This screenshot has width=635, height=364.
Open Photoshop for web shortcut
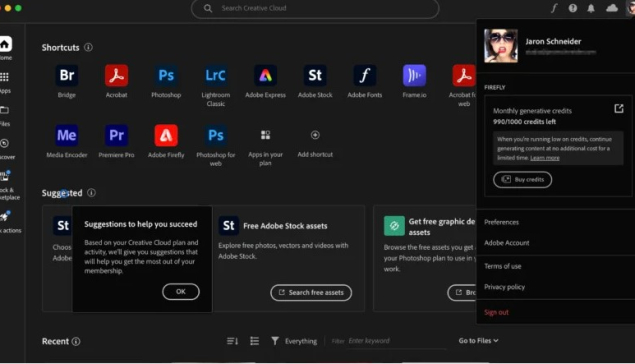215,135
